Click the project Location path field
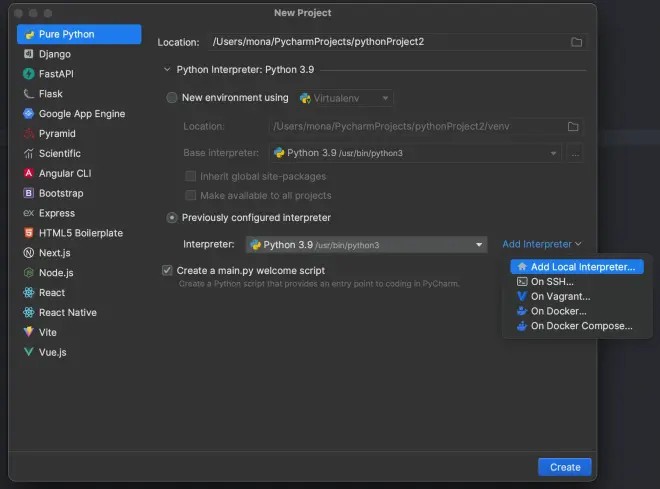This screenshot has width=660, height=489. click(397, 42)
